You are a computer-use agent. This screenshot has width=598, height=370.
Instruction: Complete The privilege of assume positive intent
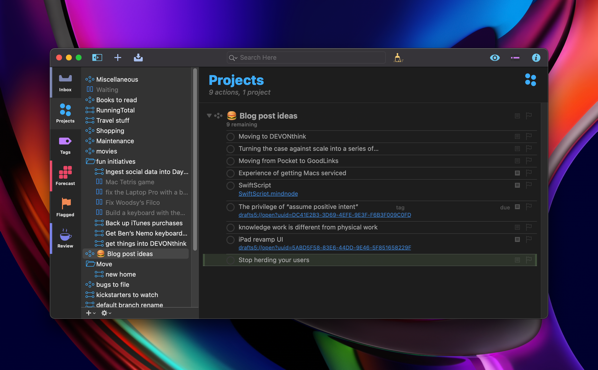[x=230, y=207]
